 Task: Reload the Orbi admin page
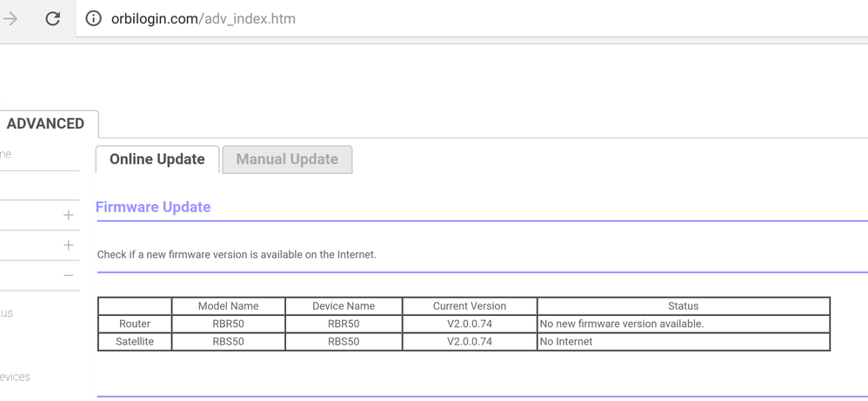tap(52, 18)
